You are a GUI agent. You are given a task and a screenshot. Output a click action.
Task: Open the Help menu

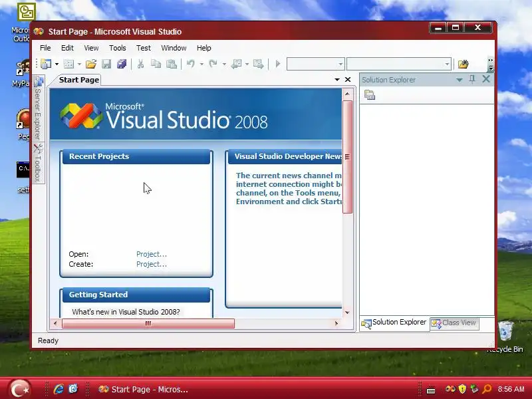204,48
